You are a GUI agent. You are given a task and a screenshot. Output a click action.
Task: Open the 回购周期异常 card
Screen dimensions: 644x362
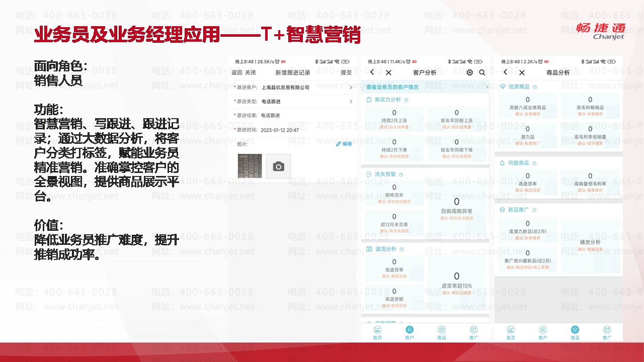click(x=456, y=208)
